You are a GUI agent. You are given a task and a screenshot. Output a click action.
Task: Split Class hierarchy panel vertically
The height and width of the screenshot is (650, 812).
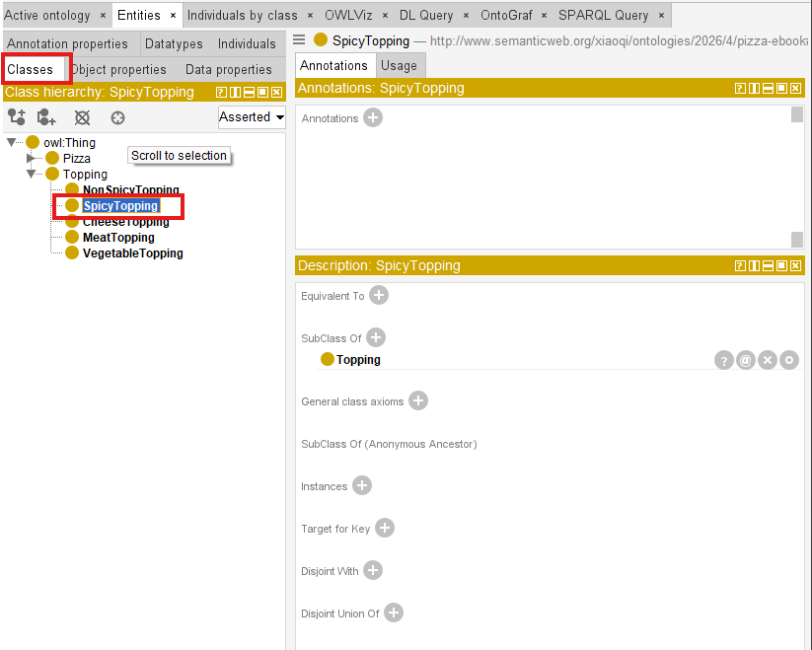(235, 92)
